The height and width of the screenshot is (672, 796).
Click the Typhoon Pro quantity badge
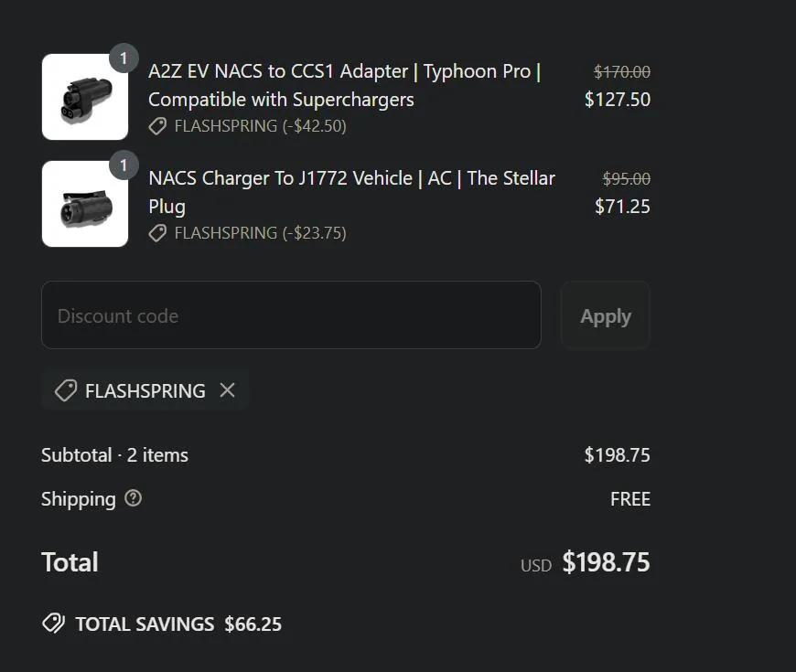[124, 59]
